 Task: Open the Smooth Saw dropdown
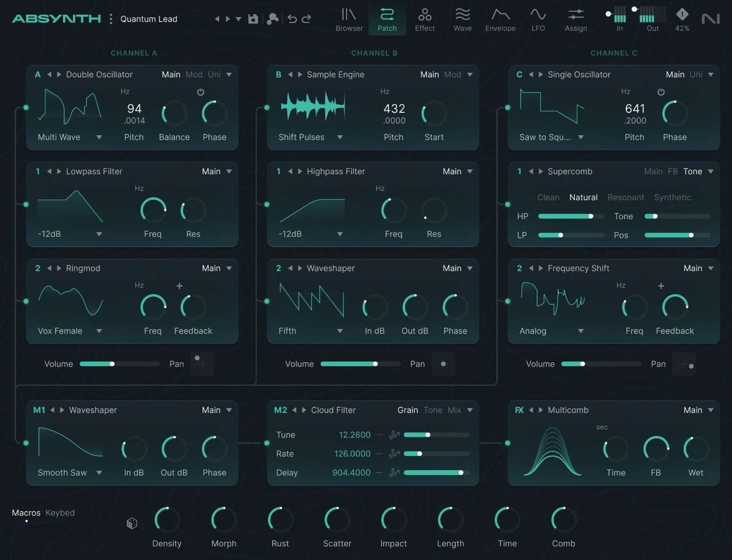[100, 473]
